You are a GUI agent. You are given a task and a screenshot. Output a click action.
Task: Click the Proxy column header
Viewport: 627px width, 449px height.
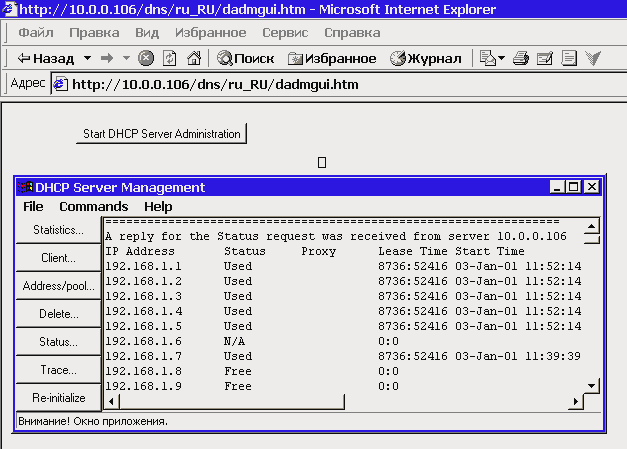pos(319,251)
